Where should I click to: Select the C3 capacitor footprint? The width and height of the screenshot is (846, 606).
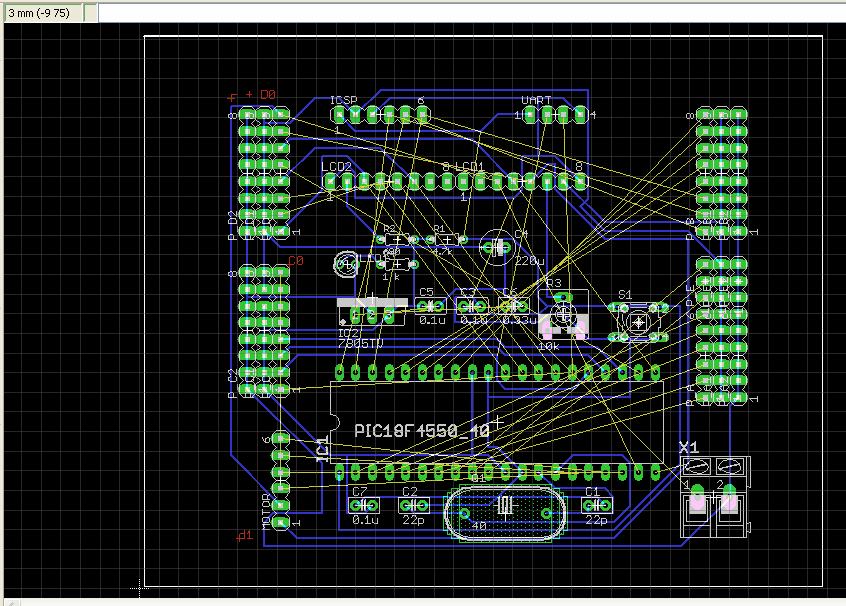(x=472, y=307)
